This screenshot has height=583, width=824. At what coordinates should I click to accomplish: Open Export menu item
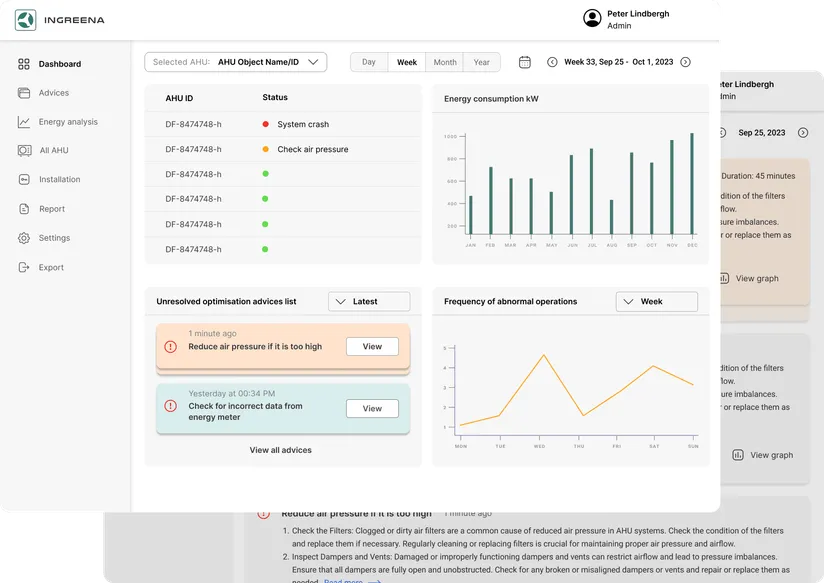pos(51,267)
